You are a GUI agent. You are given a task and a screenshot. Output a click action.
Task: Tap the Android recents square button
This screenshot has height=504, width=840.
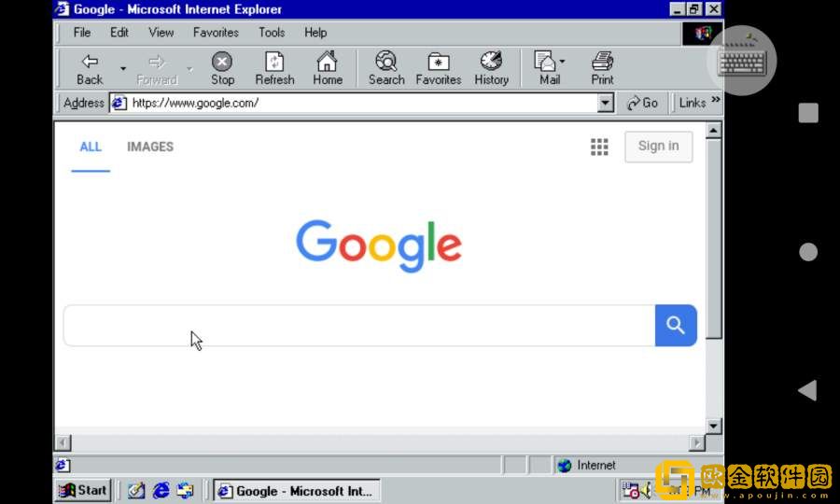point(808,113)
